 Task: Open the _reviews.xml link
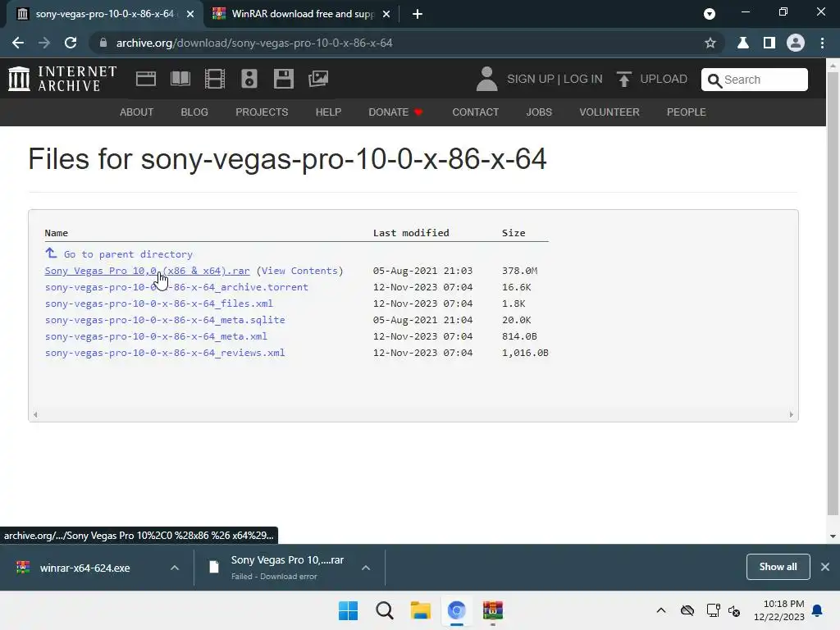point(165,353)
